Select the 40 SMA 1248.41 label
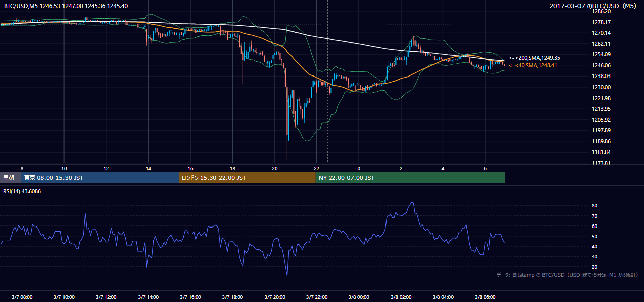Viewport: 644px width, 302px height. click(x=533, y=65)
